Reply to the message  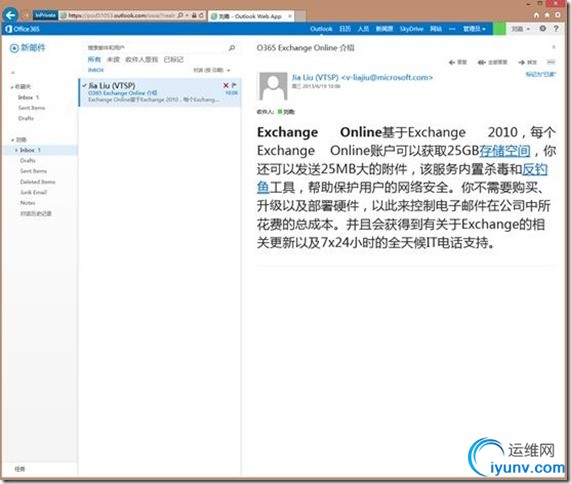pyautogui.click(x=458, y=62)
